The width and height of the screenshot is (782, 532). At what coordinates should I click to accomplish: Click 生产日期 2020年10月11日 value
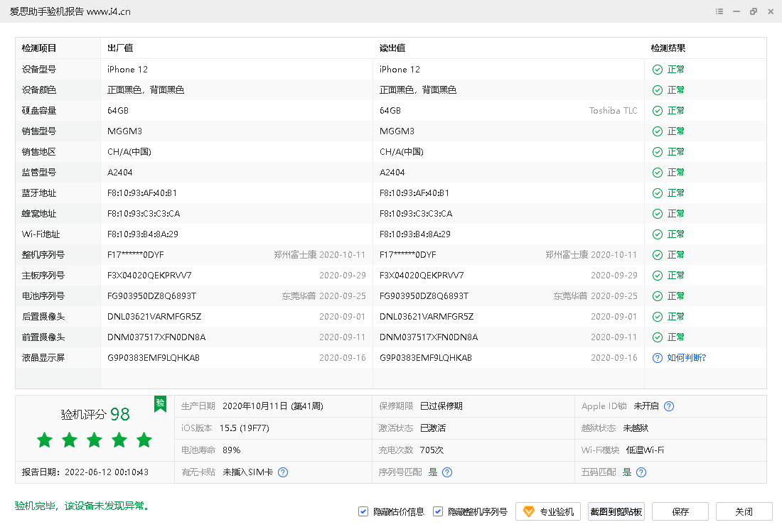coord(273,406)
